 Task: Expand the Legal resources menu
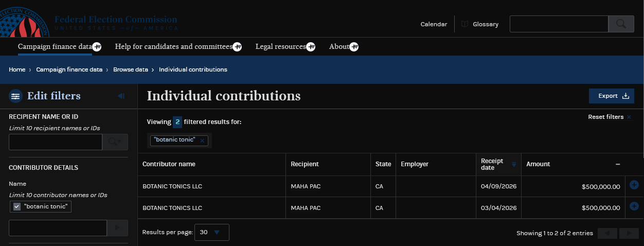pos(311,47)
